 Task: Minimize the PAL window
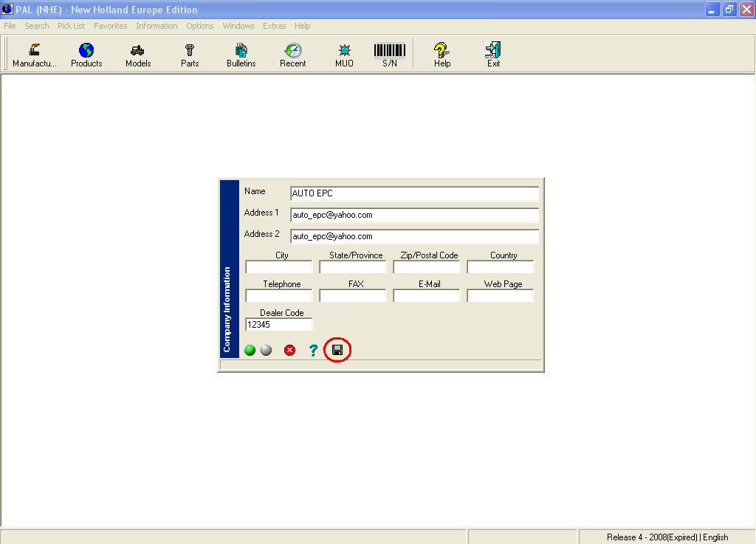coord(712,10)
